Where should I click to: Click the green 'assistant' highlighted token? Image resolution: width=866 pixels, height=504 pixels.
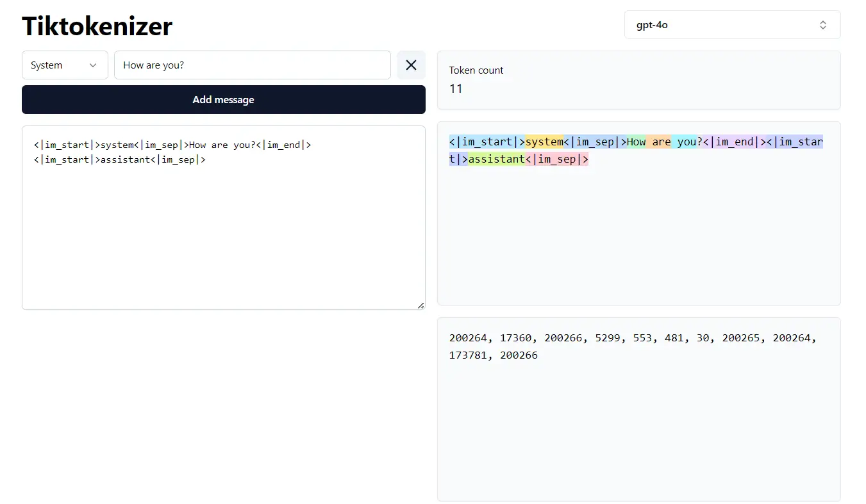(x=496, y=159)
